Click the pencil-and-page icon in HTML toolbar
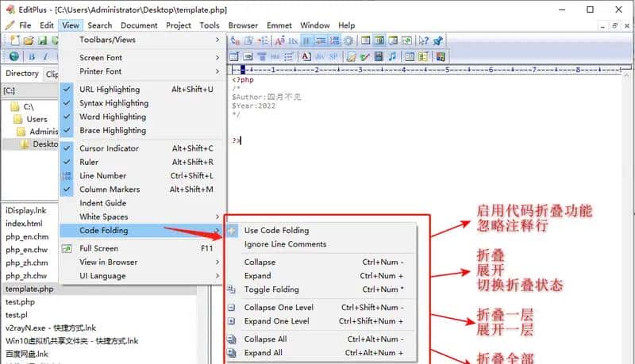Viewport: 635px width, 364px height. (351, 56)
